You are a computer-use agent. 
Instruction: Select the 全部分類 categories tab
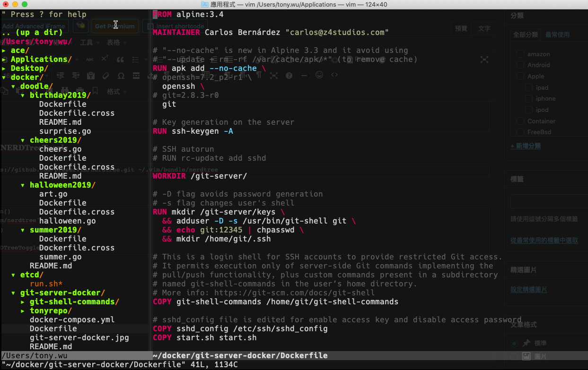[x=525, y=34]
